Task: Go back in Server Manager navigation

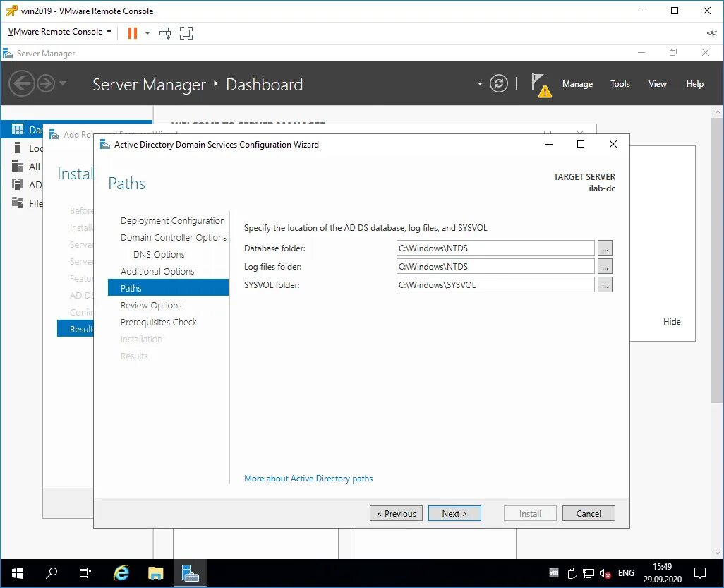Action: pos(22,83)
